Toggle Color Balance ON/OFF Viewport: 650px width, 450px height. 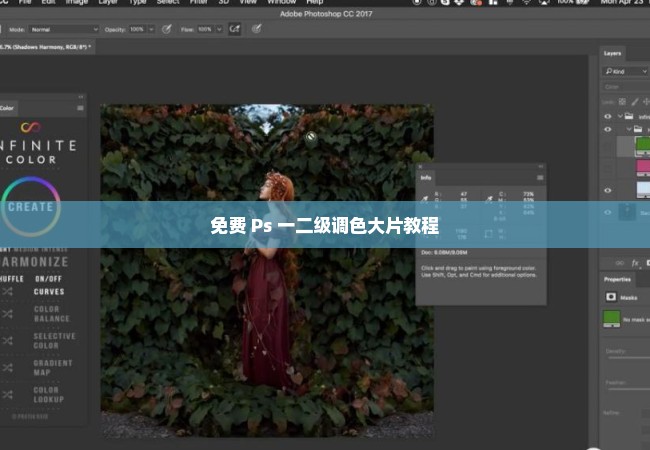coord(51,314)
